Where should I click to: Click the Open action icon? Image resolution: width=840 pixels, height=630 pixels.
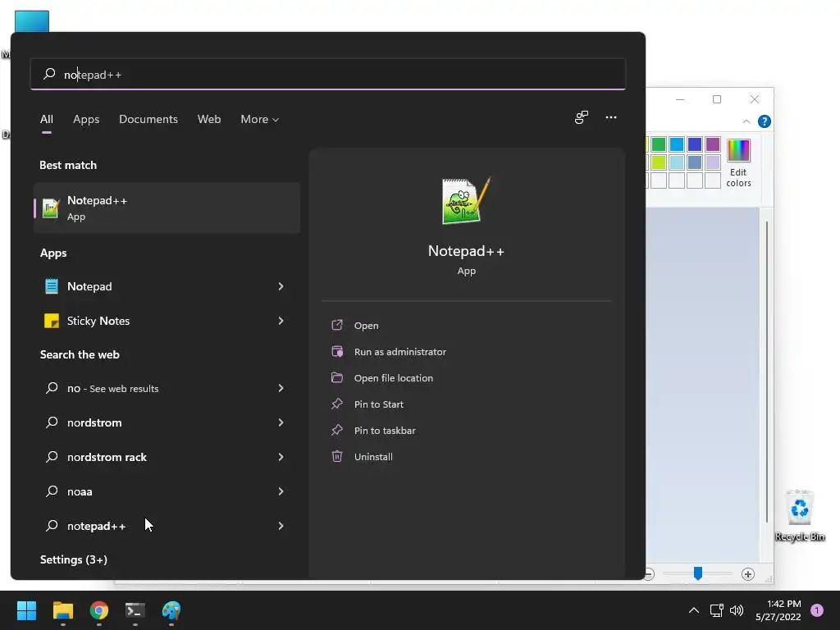click(x=337, y=325)
